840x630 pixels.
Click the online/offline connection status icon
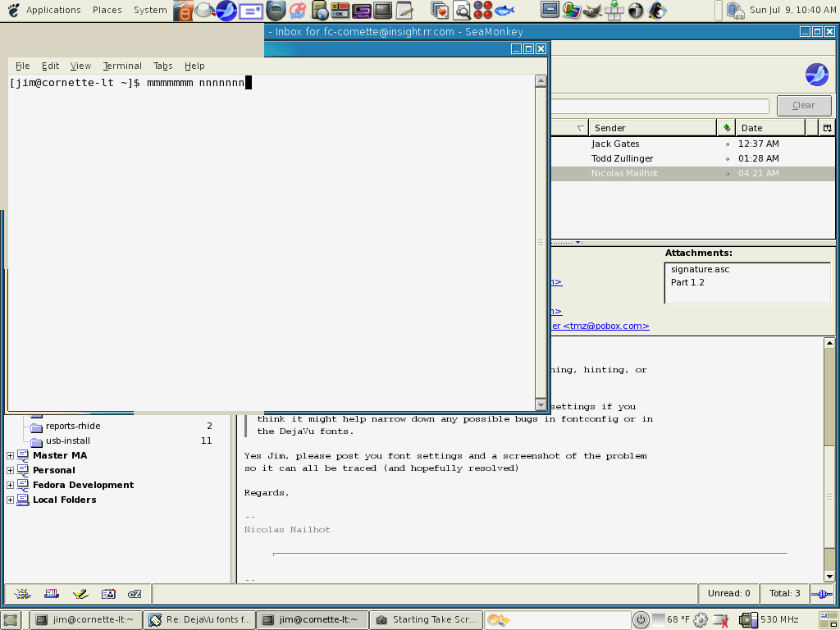(x=821, y=593)
